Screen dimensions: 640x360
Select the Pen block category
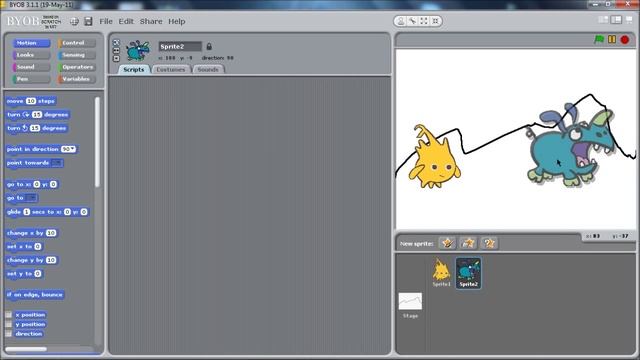(x=31, y=79)
